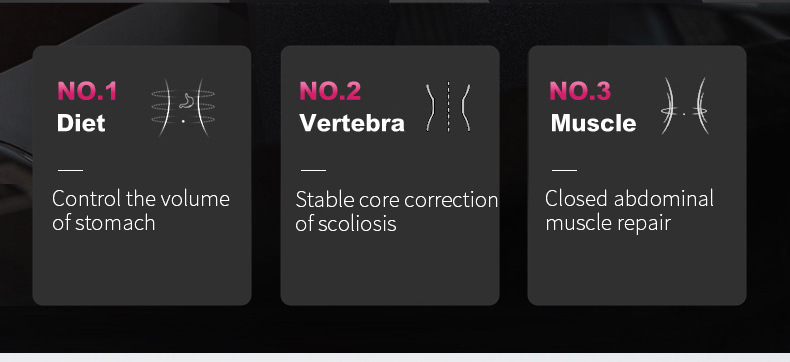Viewport: 790px width, 362px height.
Task: Open the Muscle feature card
Action: (x=637, y=175)
